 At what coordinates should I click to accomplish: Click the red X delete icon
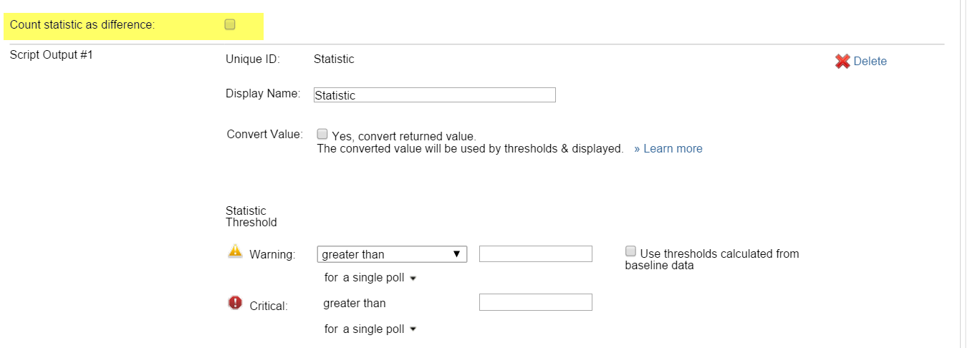click(842, 62)
